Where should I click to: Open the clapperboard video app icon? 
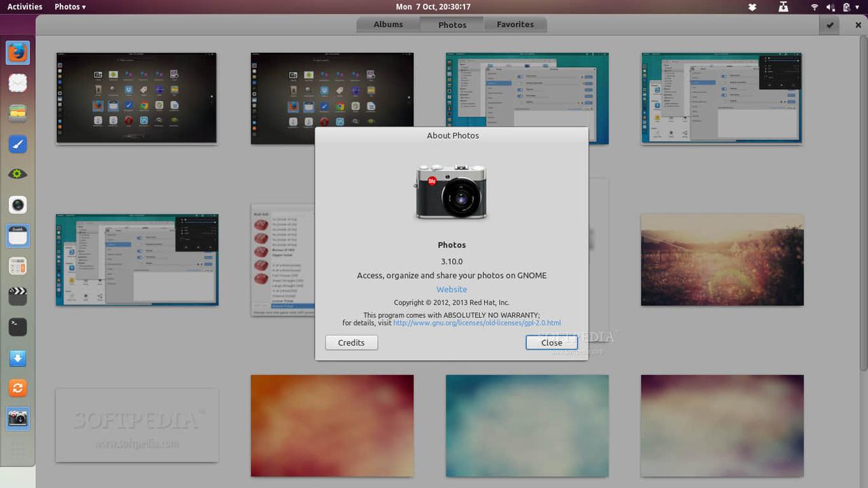coord(18,296)
